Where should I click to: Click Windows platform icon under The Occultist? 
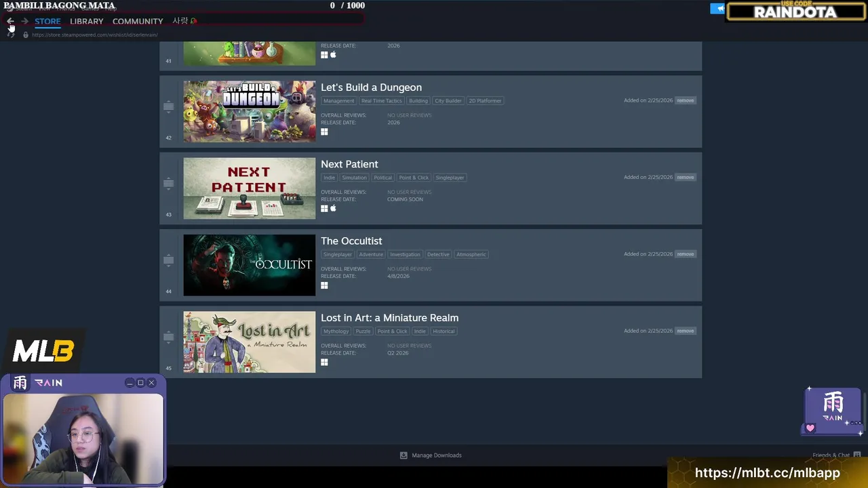tap(324, 285)
